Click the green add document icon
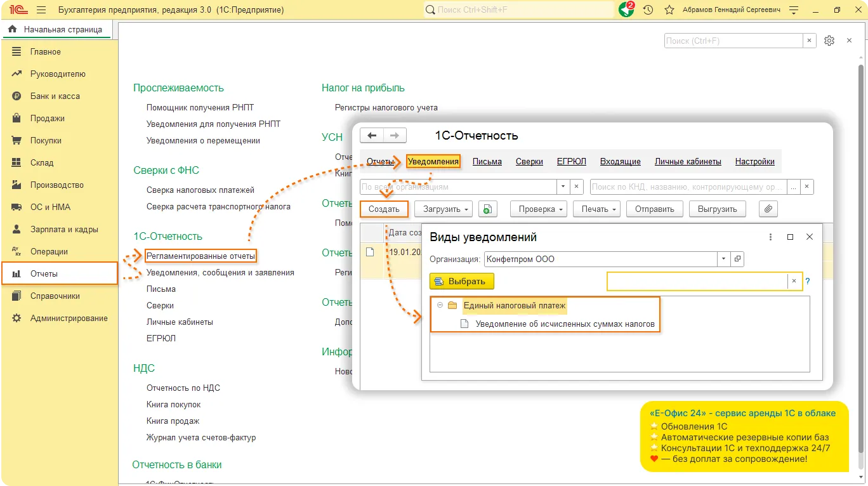868x486 pixels. 487,209
